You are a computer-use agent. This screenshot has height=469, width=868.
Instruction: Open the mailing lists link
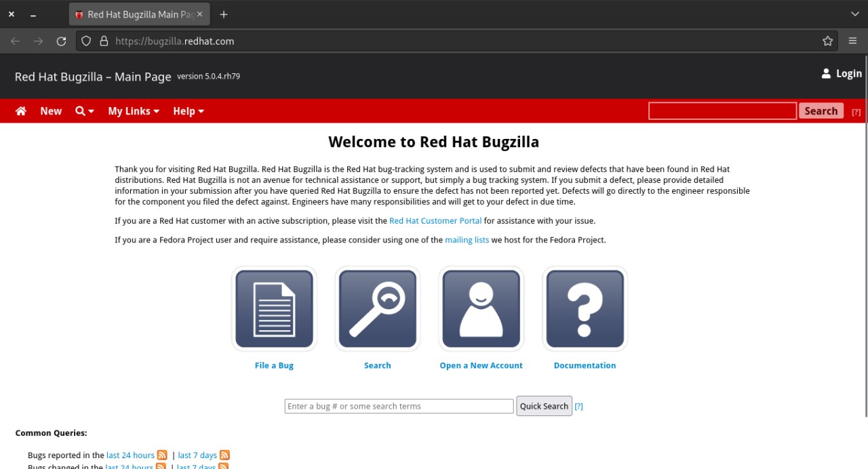click(x=467, y=240)
